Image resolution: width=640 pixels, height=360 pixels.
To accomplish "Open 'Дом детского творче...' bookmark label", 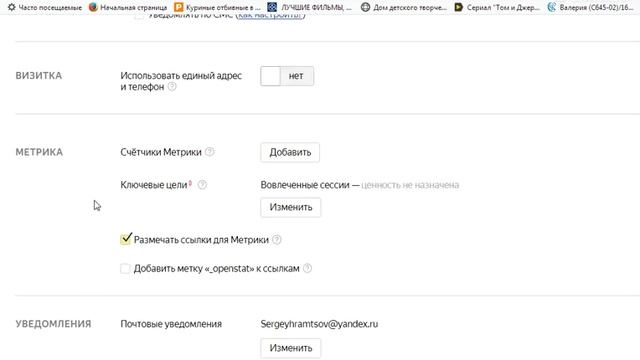I will 410,7.
